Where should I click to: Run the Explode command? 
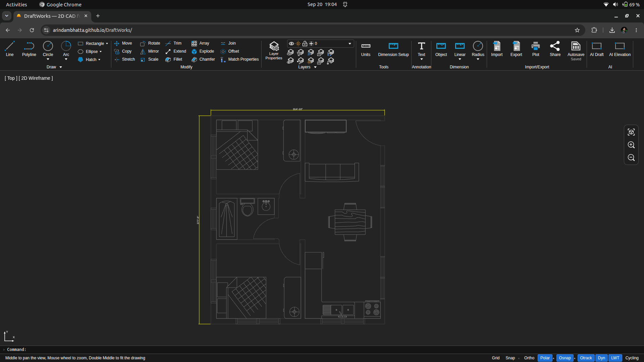[x=203, y=51]
